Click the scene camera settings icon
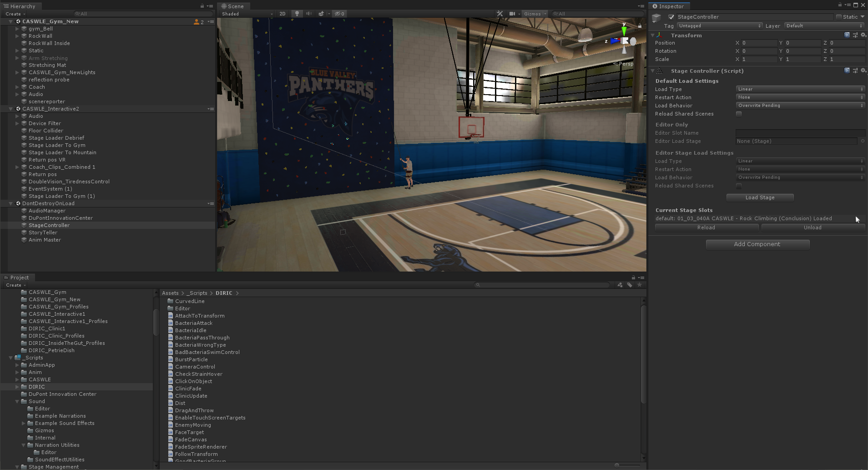 point(512,14)
